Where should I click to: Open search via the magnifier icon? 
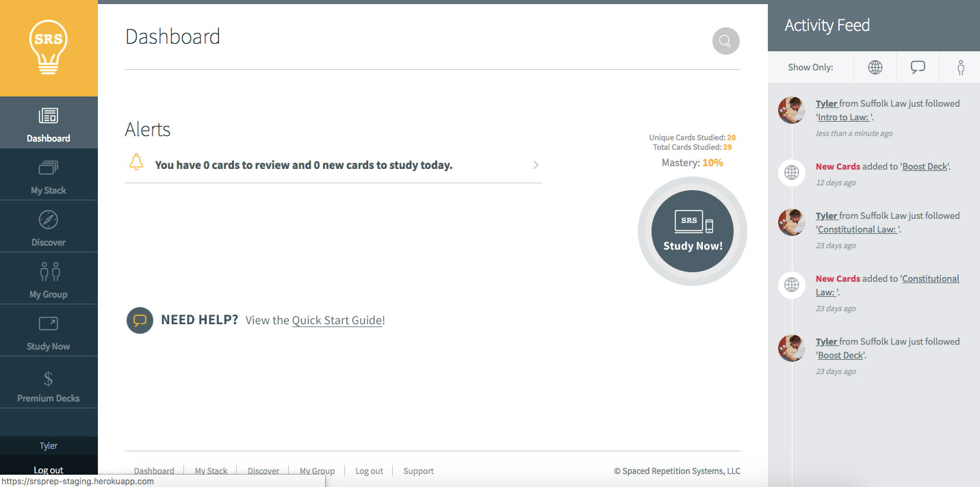click(725, 41)
